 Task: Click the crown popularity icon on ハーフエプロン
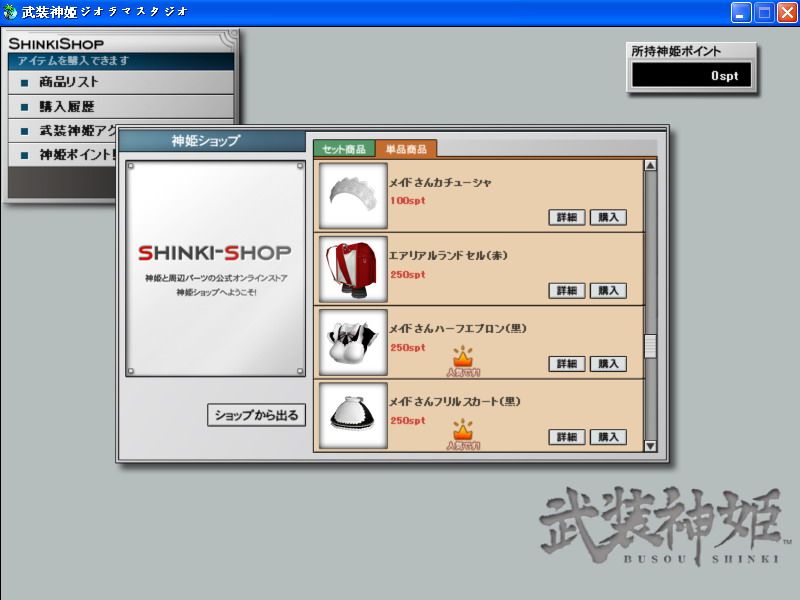tap(463, 361)
